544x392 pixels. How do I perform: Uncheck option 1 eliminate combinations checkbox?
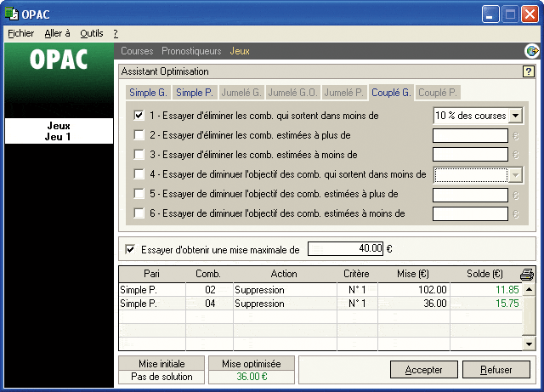pos(139,115)
